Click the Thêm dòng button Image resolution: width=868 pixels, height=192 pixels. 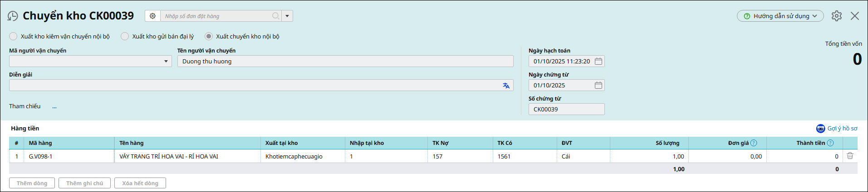(x=32, y=183)
